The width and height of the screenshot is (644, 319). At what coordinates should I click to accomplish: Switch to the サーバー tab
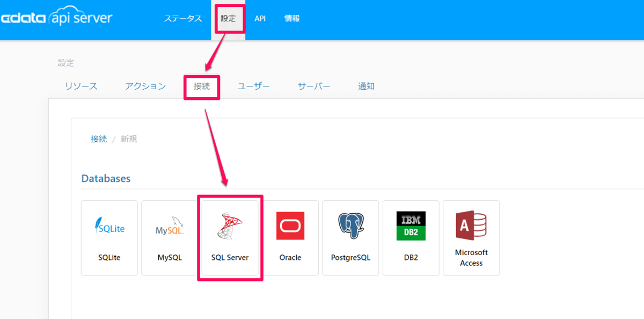click(314, 86)
